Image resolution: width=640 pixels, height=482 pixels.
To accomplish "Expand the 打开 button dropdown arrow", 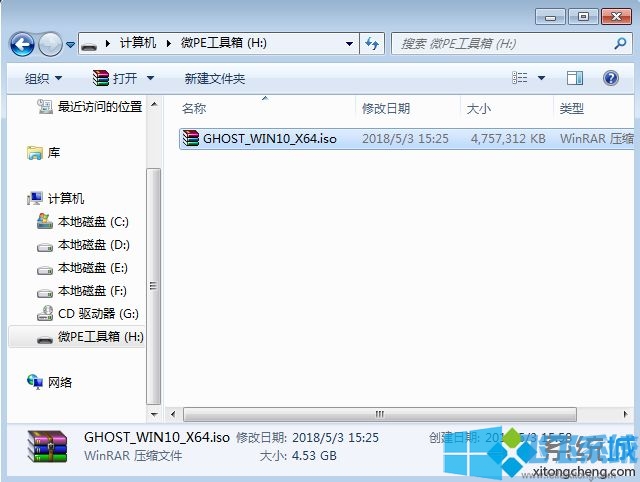I will pos(151,78).
